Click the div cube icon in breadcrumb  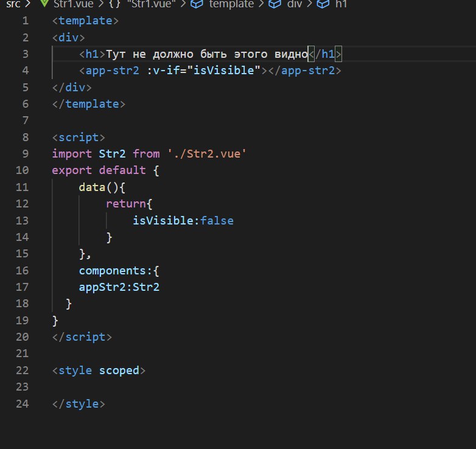275,4
